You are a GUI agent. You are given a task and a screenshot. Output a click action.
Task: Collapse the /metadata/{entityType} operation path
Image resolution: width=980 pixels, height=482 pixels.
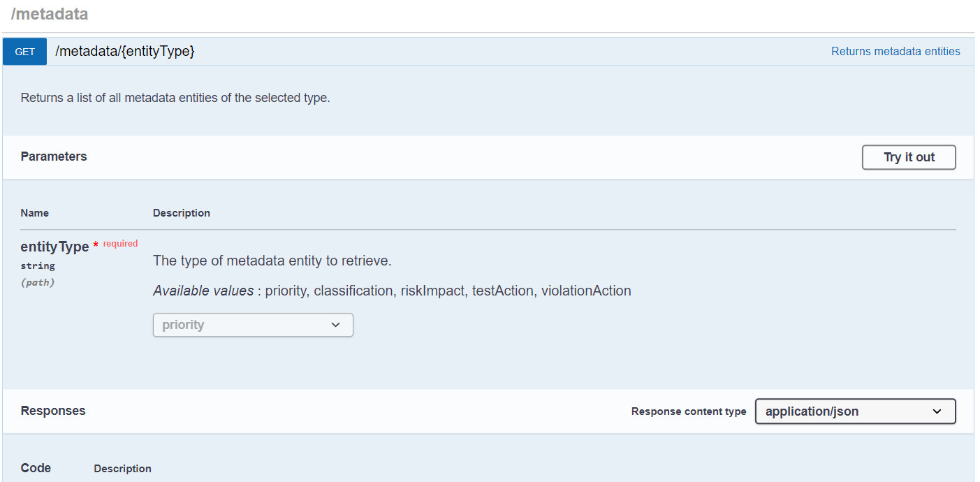click(x=124, y=51)
